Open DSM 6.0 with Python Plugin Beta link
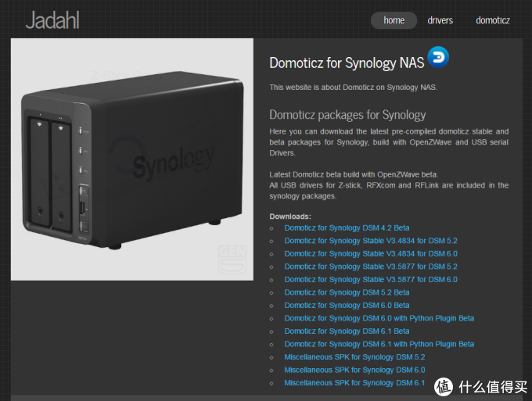This screenshot has width=532, height=401. 379,318
